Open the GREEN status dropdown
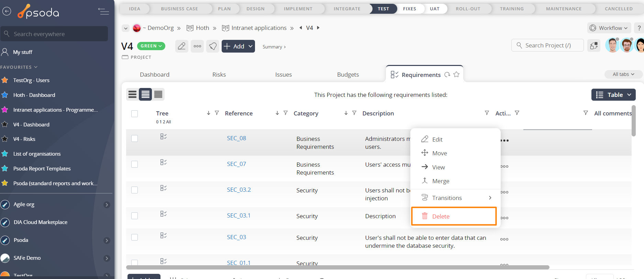The width and height of the screenshot is (644, 279). point(151,46)
